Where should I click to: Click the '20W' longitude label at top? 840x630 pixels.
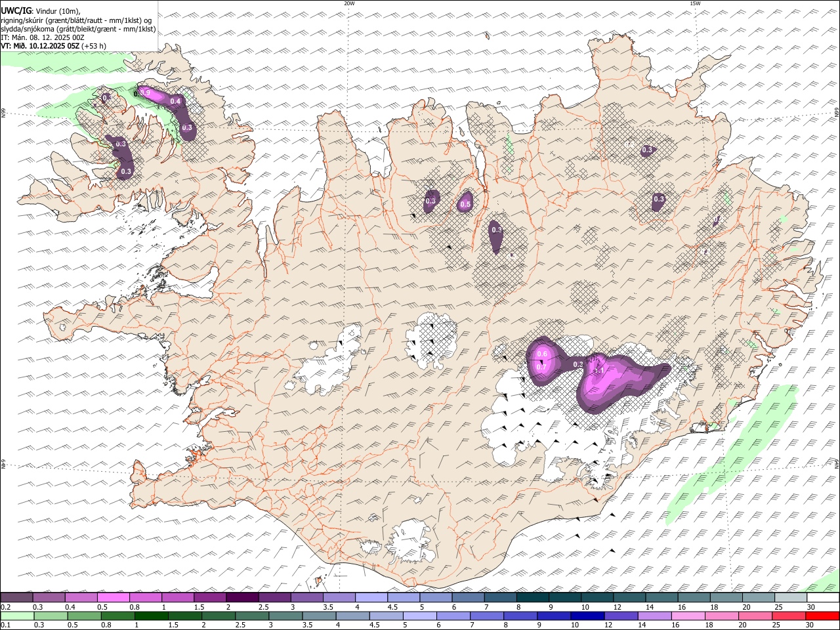tap(349, 3)
